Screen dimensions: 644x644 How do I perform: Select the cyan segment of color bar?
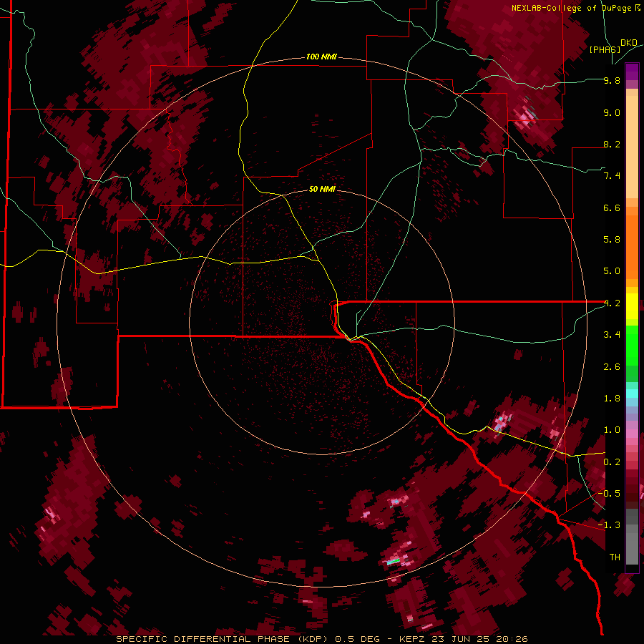click(x=632, y=394)
